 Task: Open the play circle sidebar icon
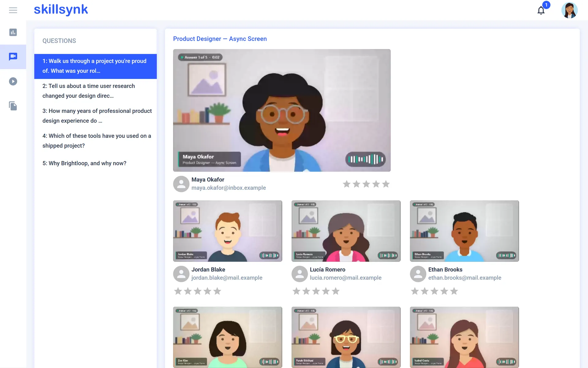[x=13, y=81]
